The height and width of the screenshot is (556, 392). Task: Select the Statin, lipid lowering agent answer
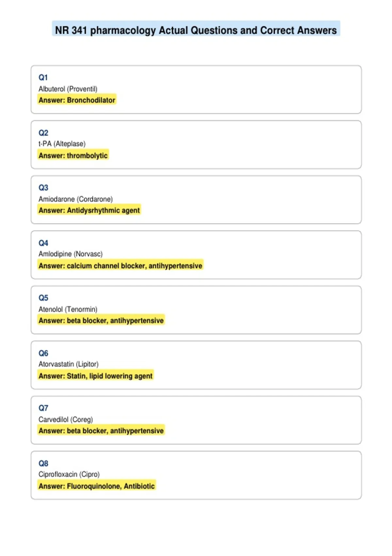[95, 376]
